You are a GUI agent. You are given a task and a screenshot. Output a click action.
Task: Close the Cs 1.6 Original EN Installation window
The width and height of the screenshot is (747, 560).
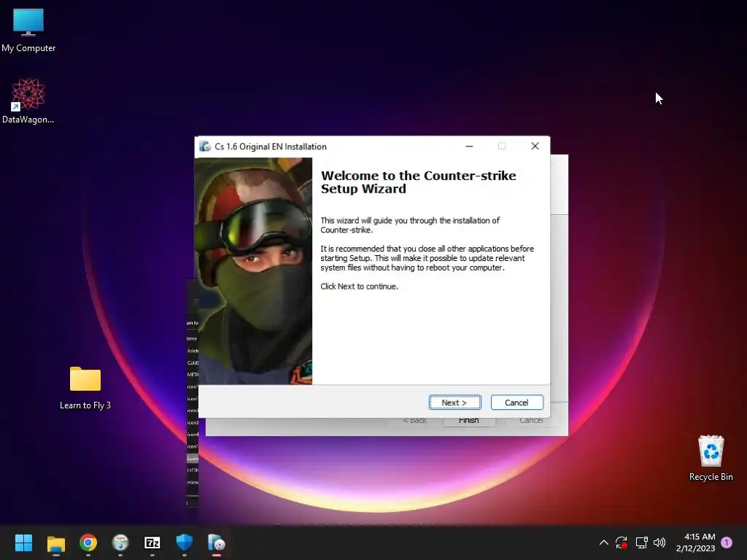click(535, 146)
